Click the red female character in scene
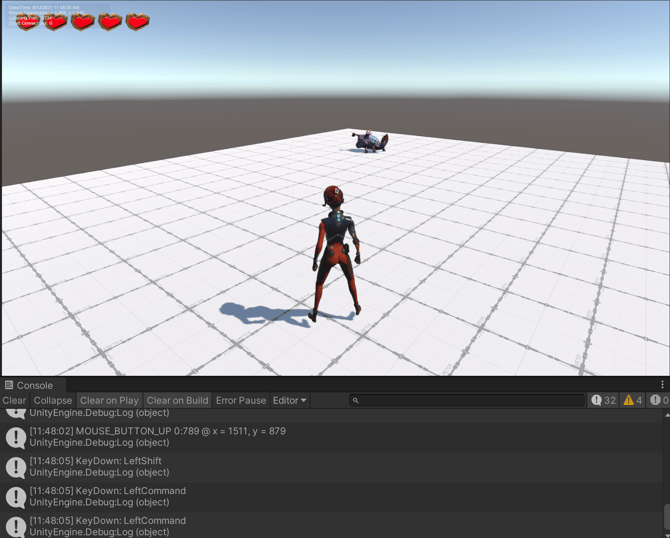This screenshot has width=670, height=538. (x=335, y=250)
